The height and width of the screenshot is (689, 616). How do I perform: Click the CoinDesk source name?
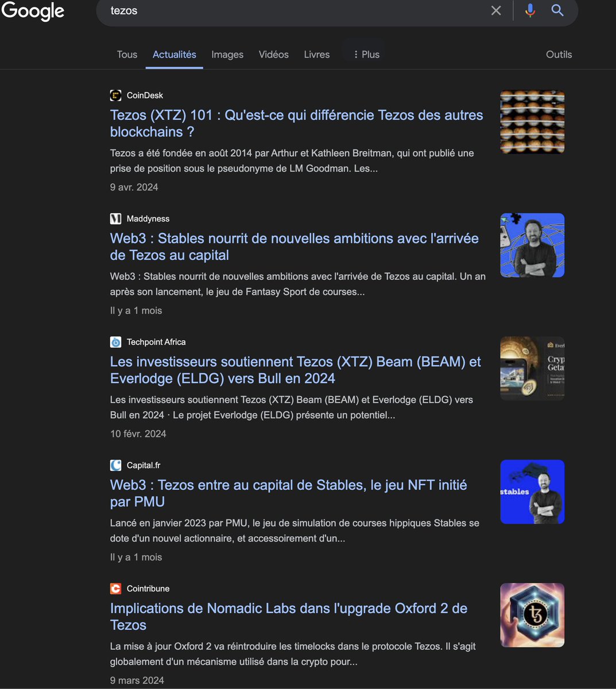[x=145, y=95]
